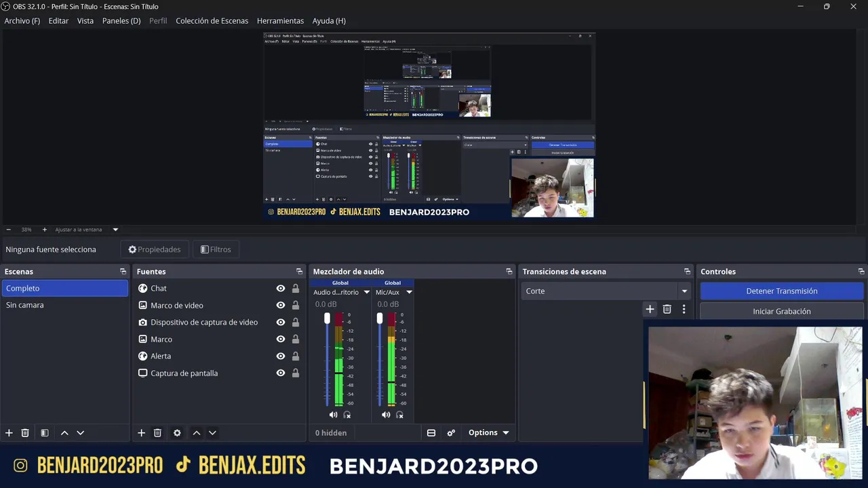Select Dispositivo de captura de video row
This screenshot has height=488, width=868.
[x=218, y=322]
